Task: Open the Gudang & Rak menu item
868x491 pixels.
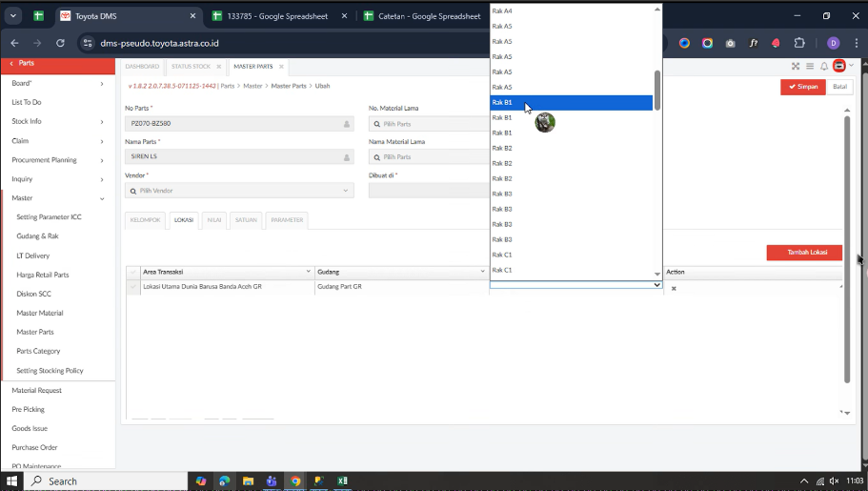Action: tap(37, 236)
